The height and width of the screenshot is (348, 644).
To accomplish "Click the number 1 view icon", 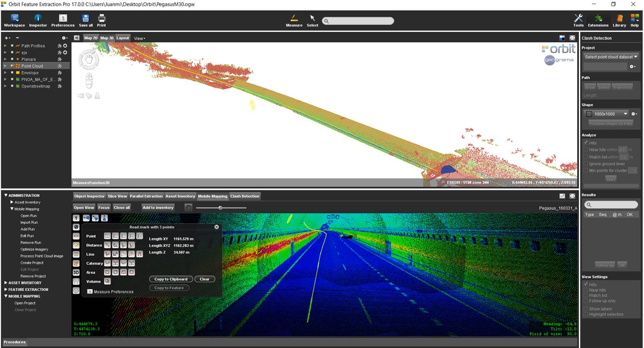I will pyautogui.click(x=76, y=218).
